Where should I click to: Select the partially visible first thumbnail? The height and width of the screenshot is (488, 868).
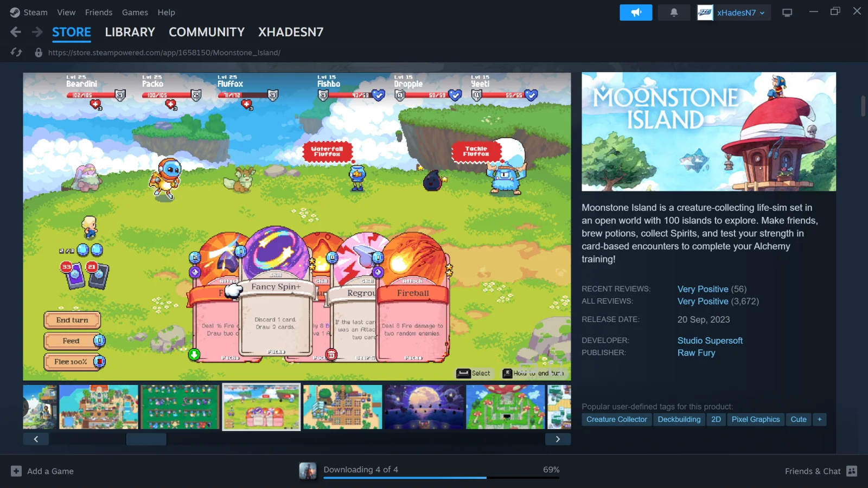point(40,407)
